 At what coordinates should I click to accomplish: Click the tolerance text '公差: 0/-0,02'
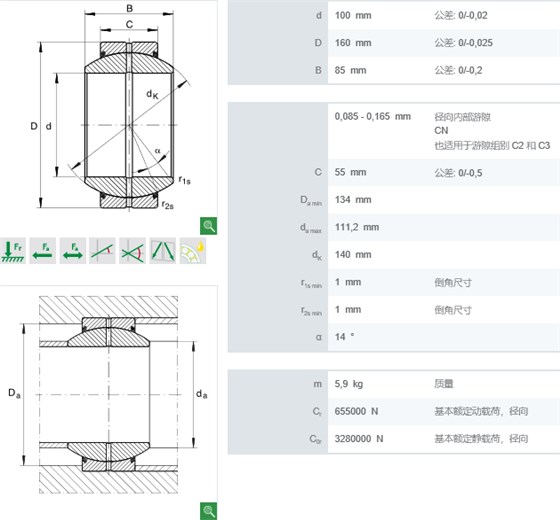click(461, 15)
